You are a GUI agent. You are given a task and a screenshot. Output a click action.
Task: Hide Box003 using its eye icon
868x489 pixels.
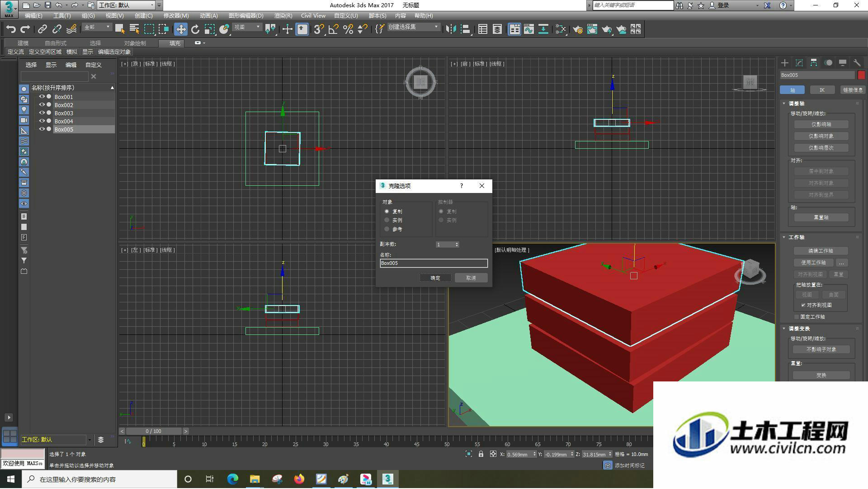tap(42, 113)
